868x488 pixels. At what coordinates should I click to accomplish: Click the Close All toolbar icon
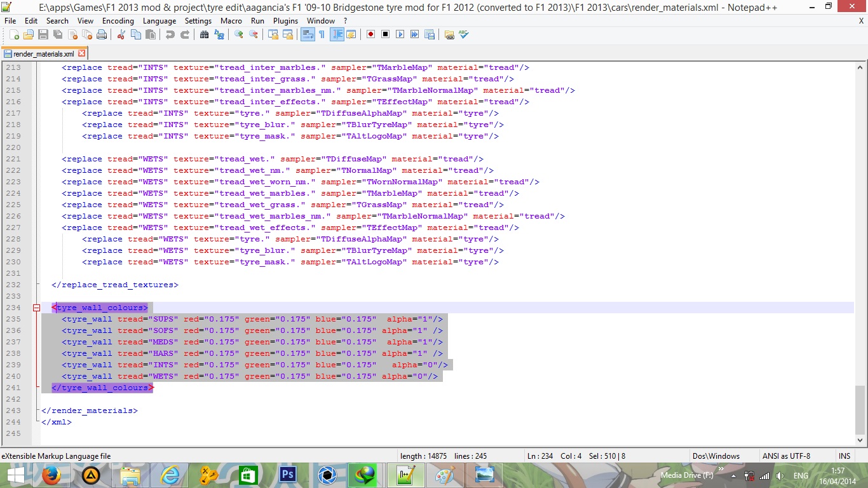tap(87, 34)
